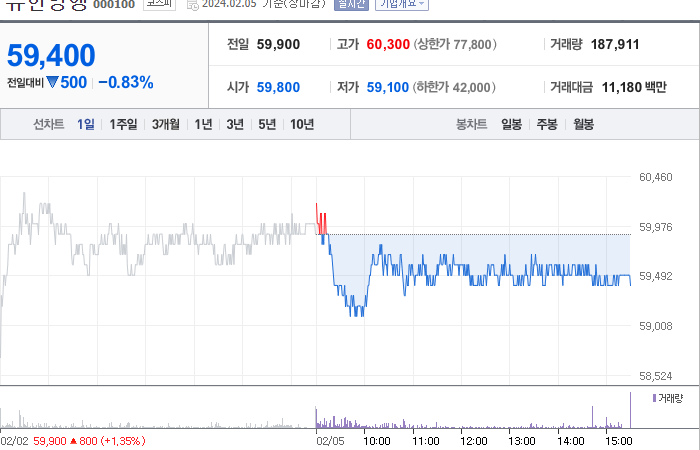Click the 고가 value 60,300
Screen dimensions: 700x450
point(388,44)
